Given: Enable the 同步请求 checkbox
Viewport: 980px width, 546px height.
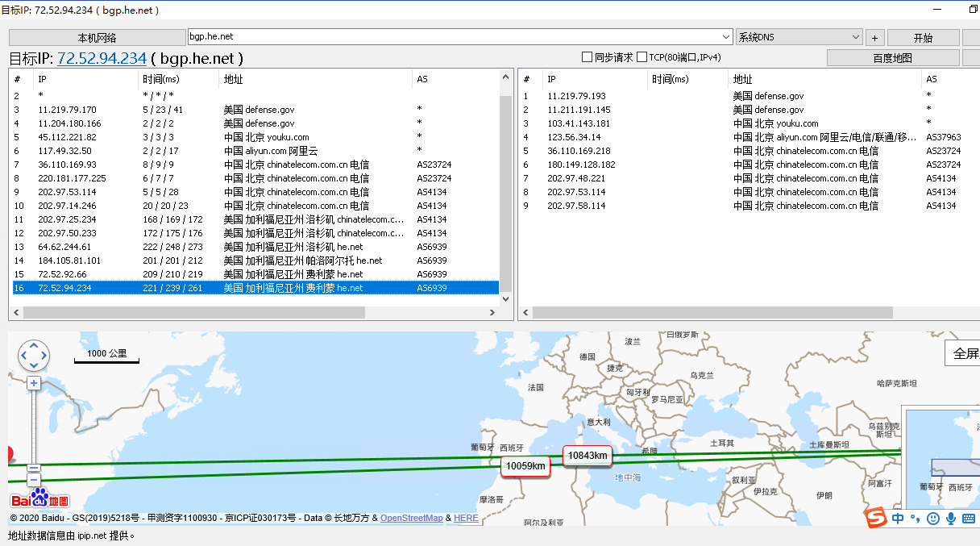Looking at the screenshot, I should click(x=588, y=57).
